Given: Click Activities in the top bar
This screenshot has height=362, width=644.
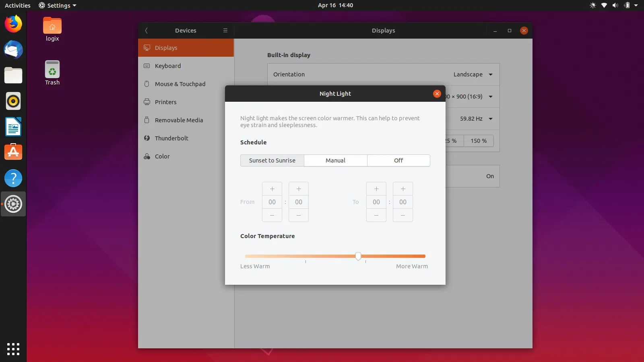Looking at the screenshot, I should 17,5.
